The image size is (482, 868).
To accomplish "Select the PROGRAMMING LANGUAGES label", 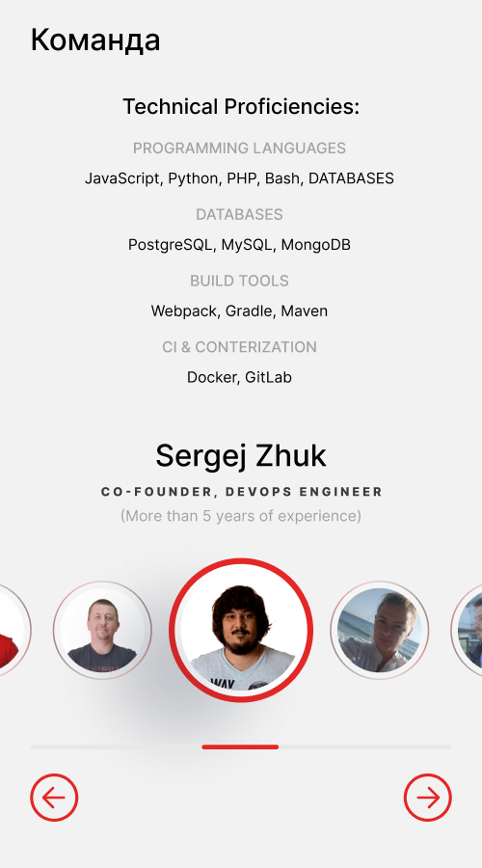I will (x=239, y=149).
